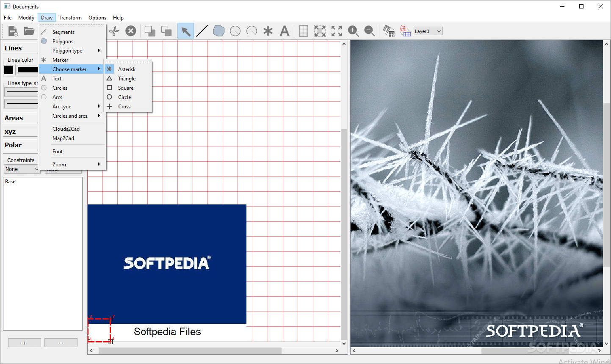Open the first line type dropdown
611x364 pixels.
pyautogui.click(x=21, y=92)
